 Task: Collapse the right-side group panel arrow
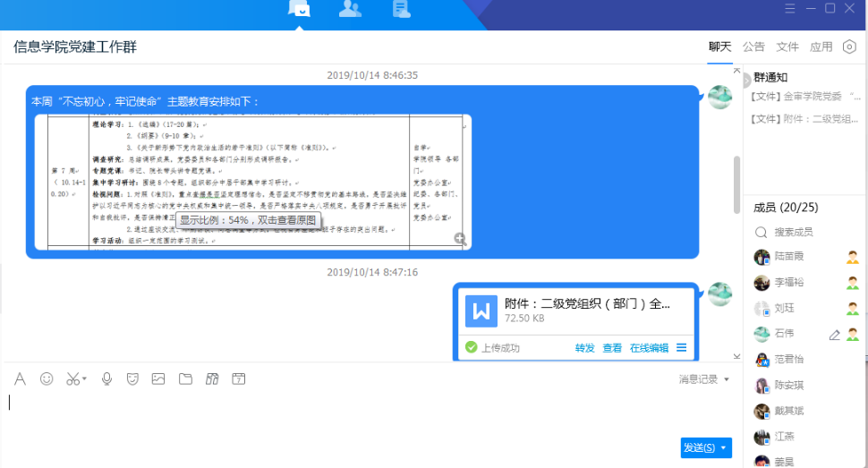[x=747, y=81]
